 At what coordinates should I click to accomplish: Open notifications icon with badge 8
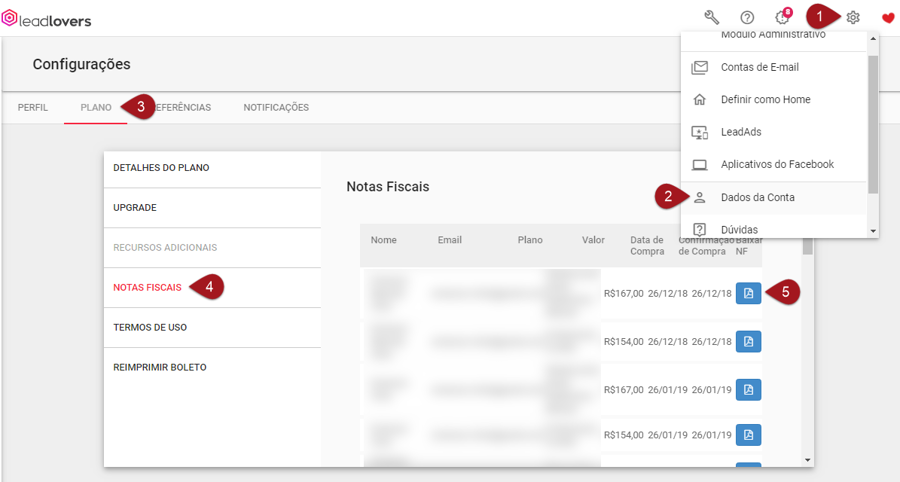(x=782, y=17)
